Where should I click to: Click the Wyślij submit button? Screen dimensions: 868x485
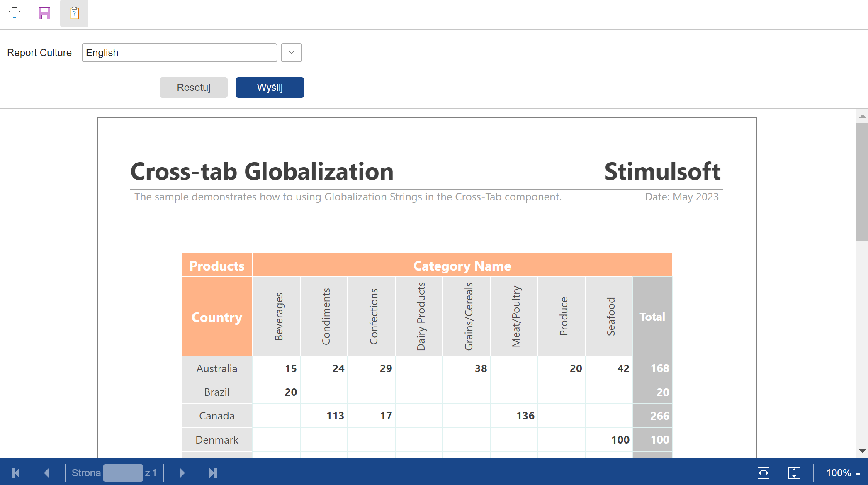[270, 88]
